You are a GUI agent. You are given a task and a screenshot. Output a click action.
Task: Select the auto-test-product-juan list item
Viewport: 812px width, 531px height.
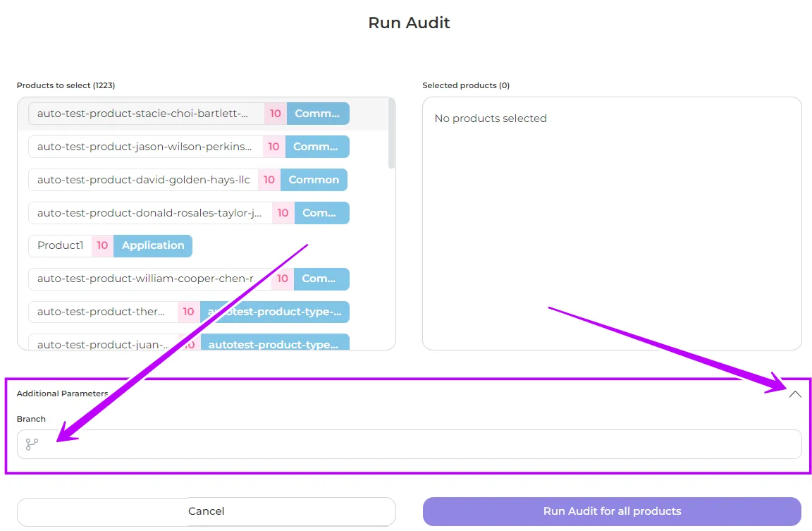click(102, 344)
